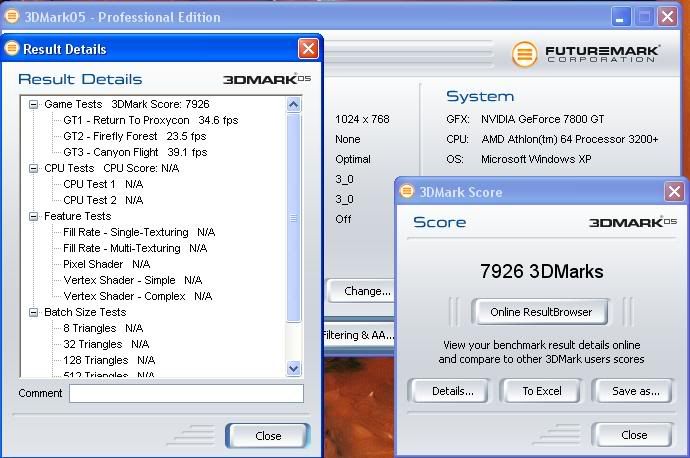690x458 pixels.
Task: Click the Futuremark Corporation logo
Action: pyautogui.click(x=585, y=54)
